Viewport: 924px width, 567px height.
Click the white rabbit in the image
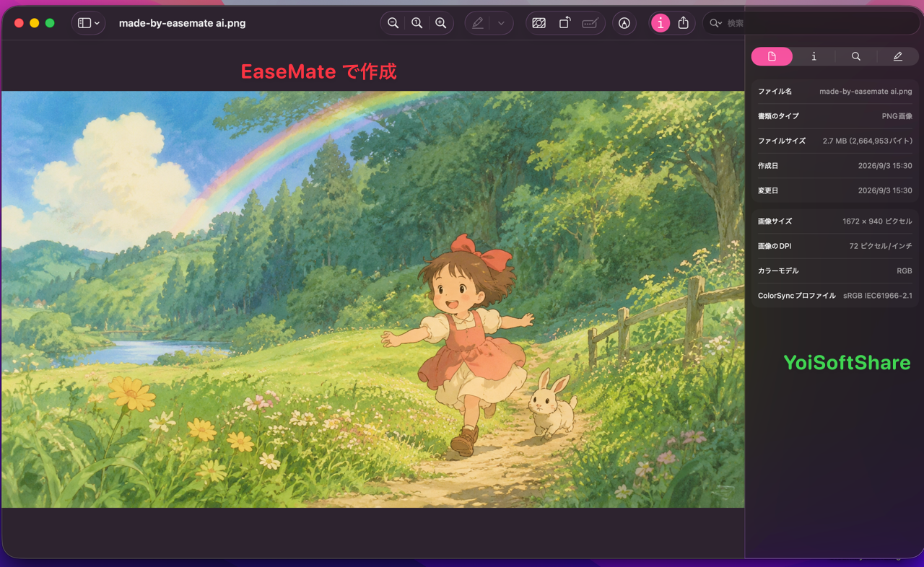pyautogui.click(x=552, y=403)
